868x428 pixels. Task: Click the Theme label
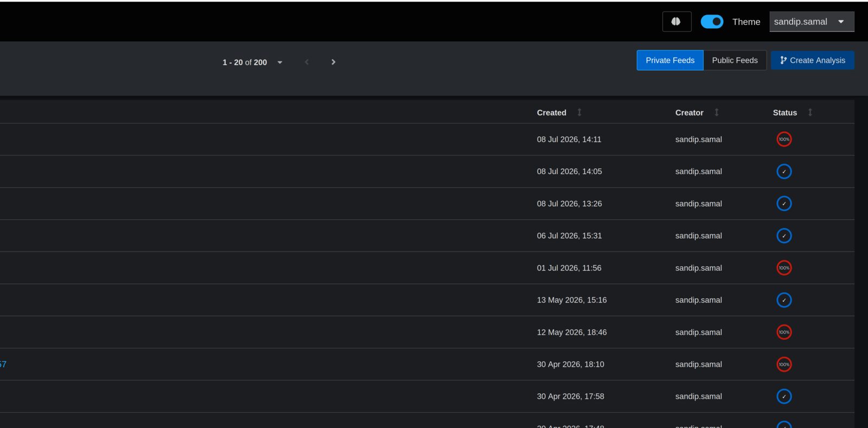point(746,22)
